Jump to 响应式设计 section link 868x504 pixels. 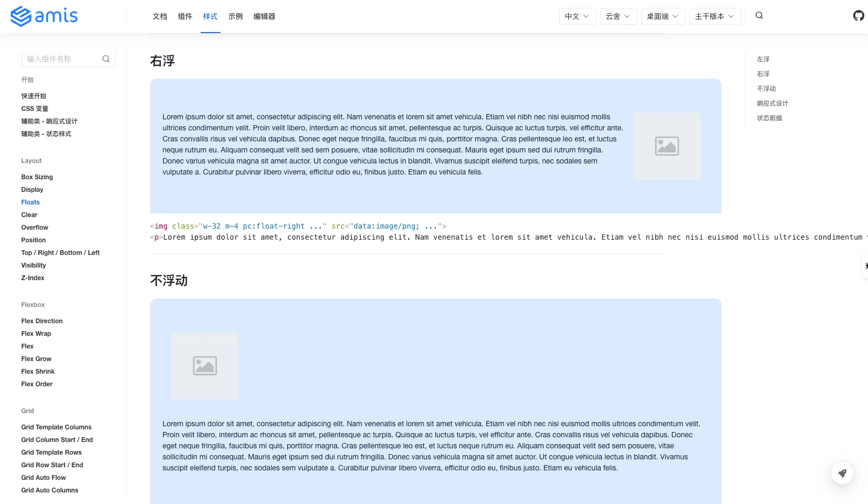(772, 104)
